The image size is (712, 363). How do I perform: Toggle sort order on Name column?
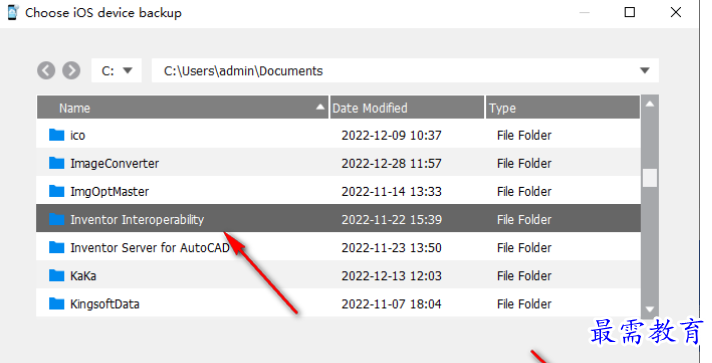point(183,108)
